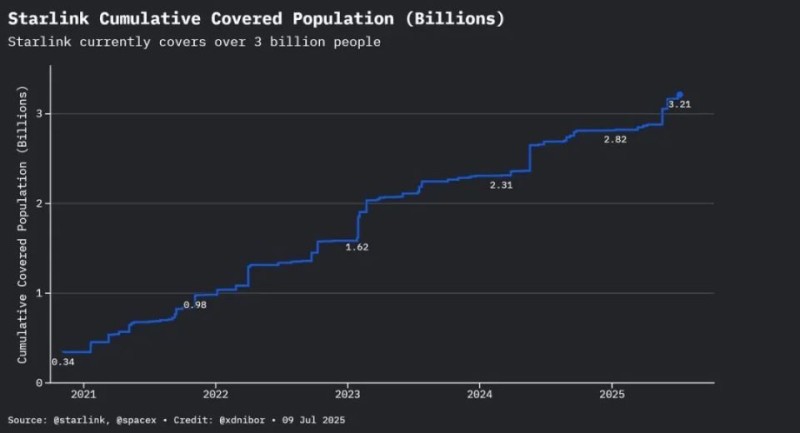This screenshot has height=433, width=800.
Task: Click the '09 Jul 2025' date text
Action: click(313, 420)
